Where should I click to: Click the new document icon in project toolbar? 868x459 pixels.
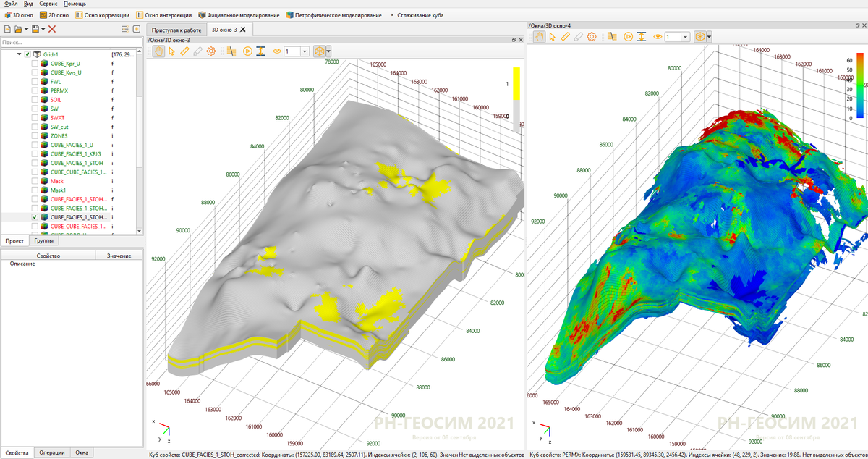point(8,29)
